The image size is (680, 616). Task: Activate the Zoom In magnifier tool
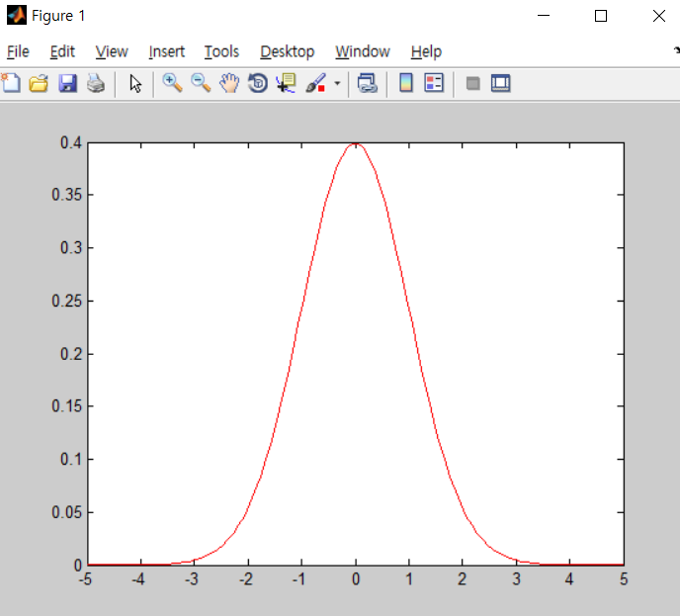(x=172, y=83)
